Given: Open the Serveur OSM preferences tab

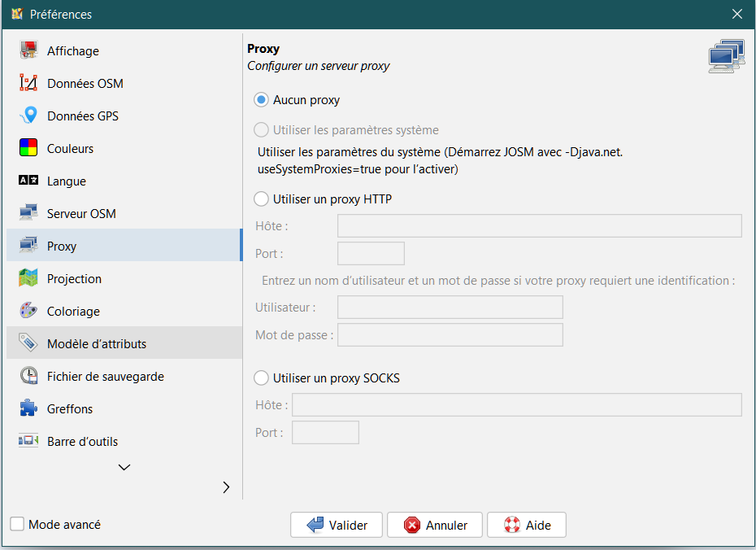Looking at the screenshot, I should [81, 214].
